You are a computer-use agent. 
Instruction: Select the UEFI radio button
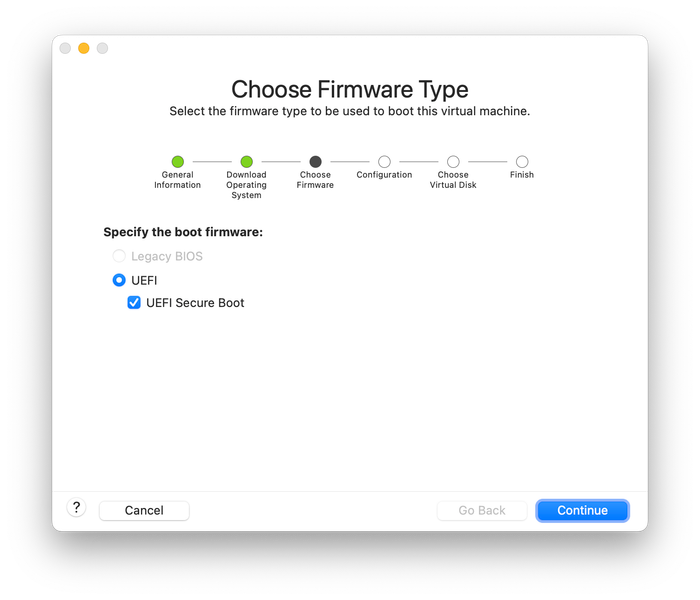119,280
